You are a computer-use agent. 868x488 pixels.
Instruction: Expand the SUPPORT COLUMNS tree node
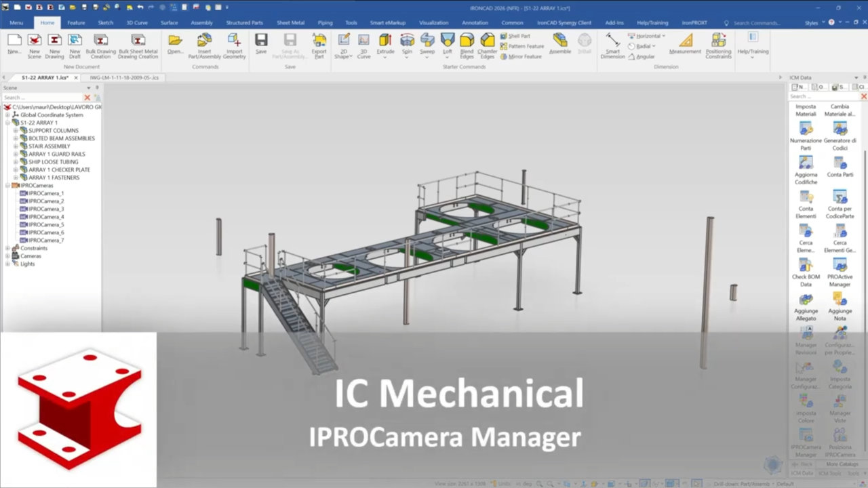(x=15, y=130)
